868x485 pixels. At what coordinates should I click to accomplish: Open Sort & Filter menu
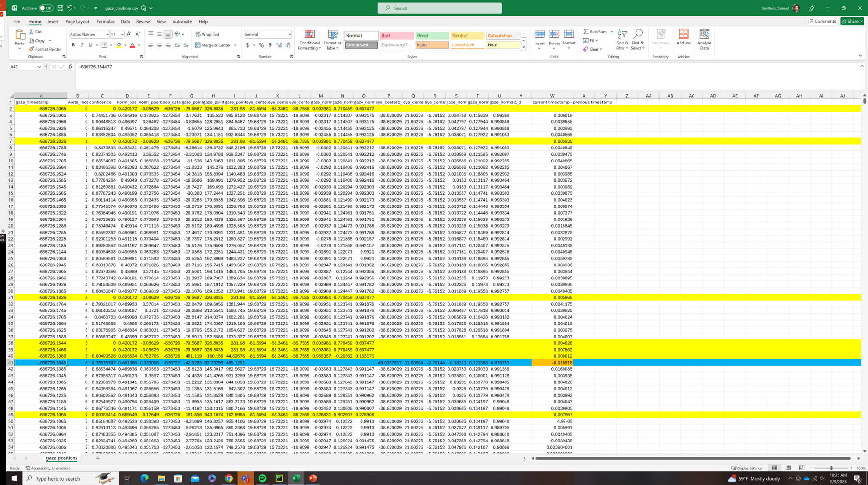pyautogui.click(x=622, y=40)
